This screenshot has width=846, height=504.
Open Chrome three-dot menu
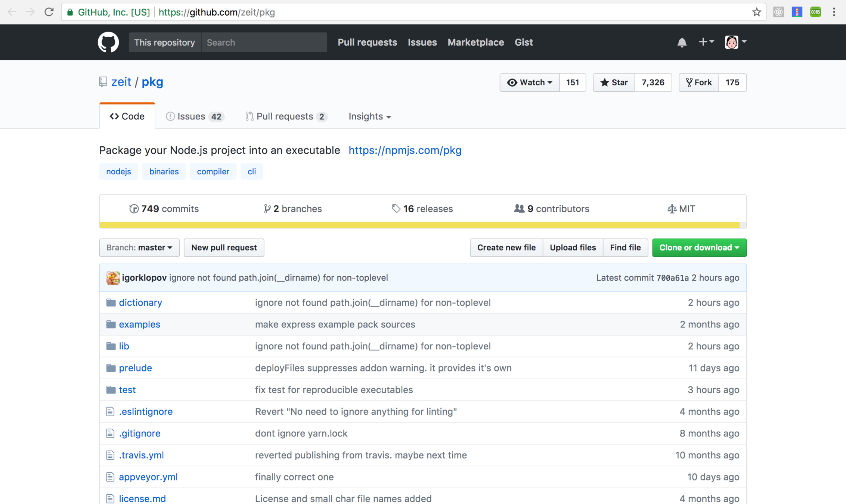pyautogui.click(x=834, y=12)
